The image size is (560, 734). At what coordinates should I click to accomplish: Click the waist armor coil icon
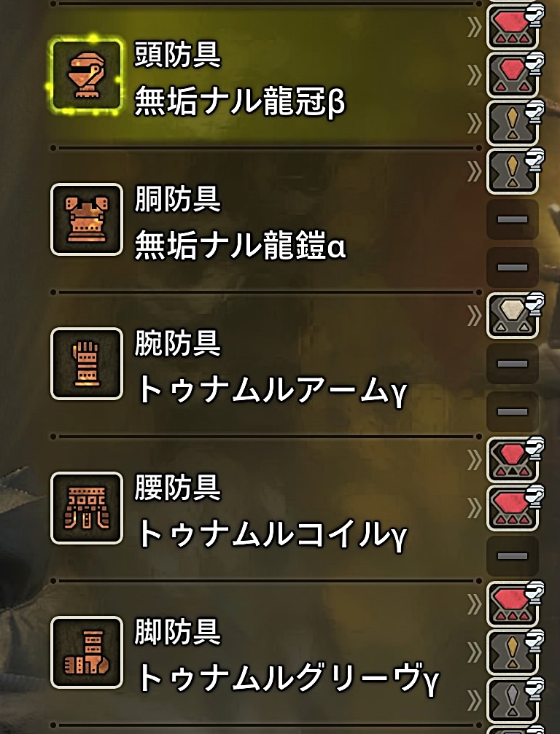(x=87, y=508)
